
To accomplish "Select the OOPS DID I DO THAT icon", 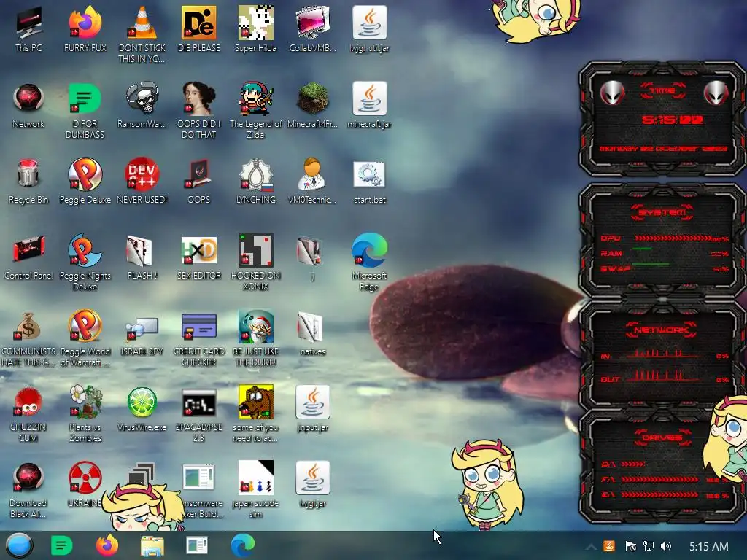I will pos(199,111).
